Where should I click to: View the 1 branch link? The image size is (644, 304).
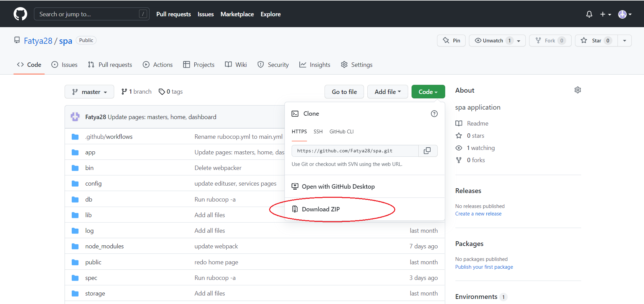pos(136,92)
